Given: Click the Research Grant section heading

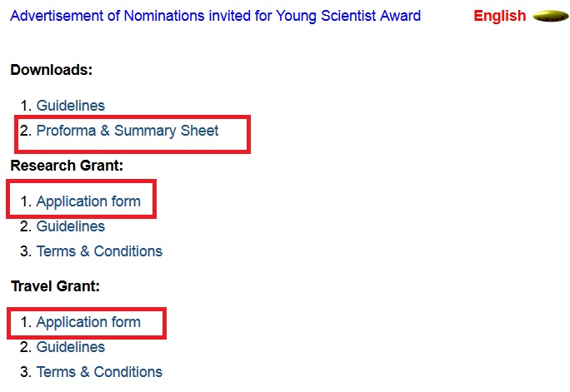Looking at the screenshot, I should point(67,166).
